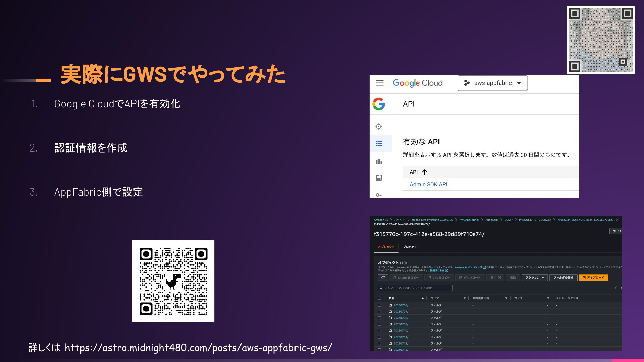Open the アクション dropdown menu
Screen dimensions: 644x362
pyautogui.click(x=535, y=278)
